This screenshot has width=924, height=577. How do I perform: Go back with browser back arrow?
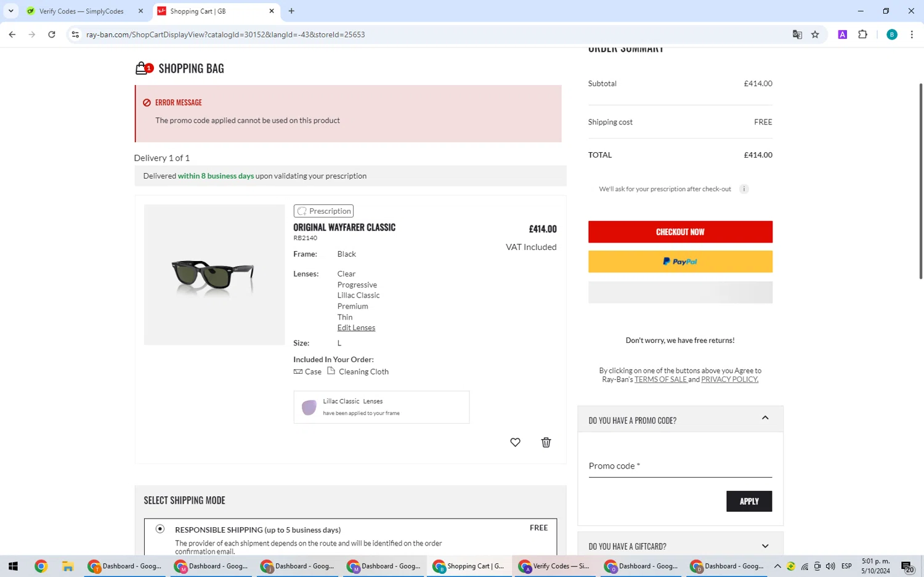[12, 34]
